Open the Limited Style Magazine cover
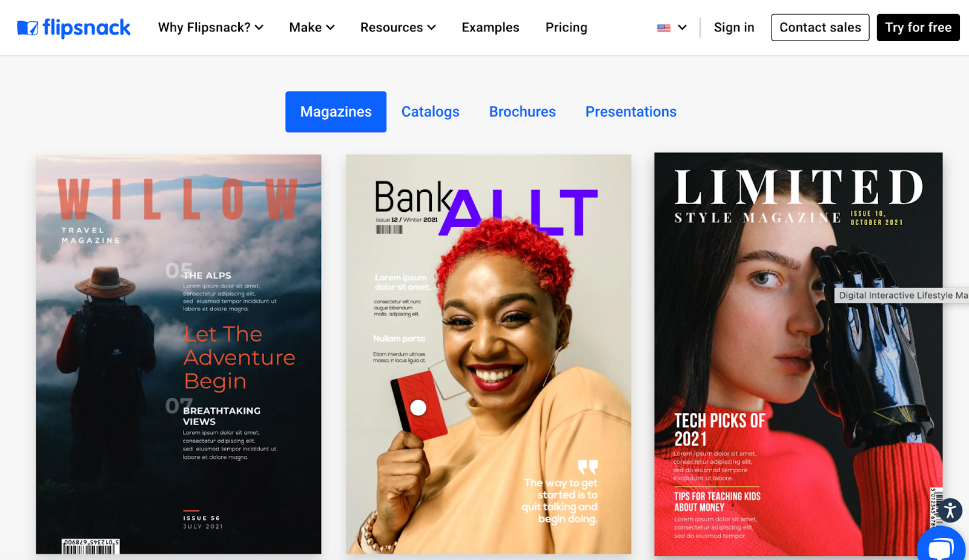 798,354
